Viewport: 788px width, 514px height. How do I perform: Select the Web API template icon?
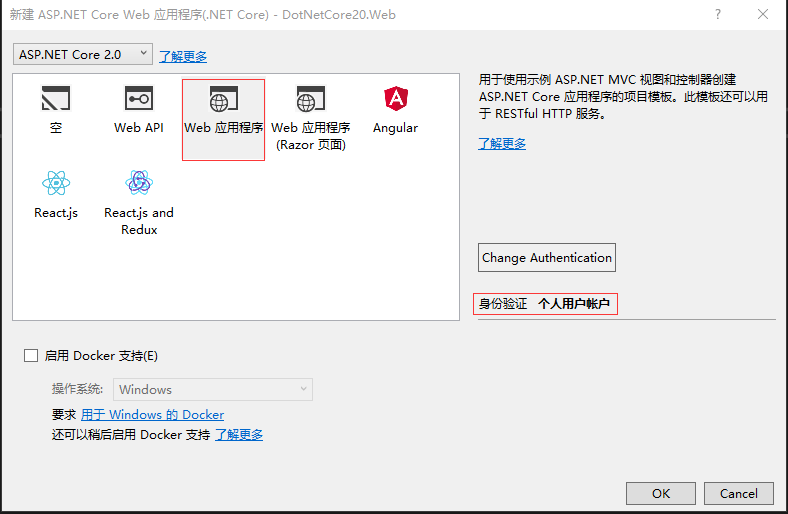click(139, 98)
